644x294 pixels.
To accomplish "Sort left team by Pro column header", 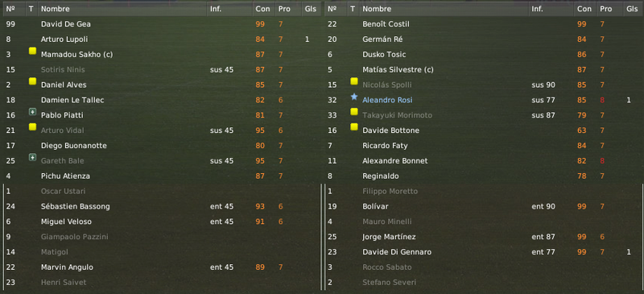I will 284,9.
